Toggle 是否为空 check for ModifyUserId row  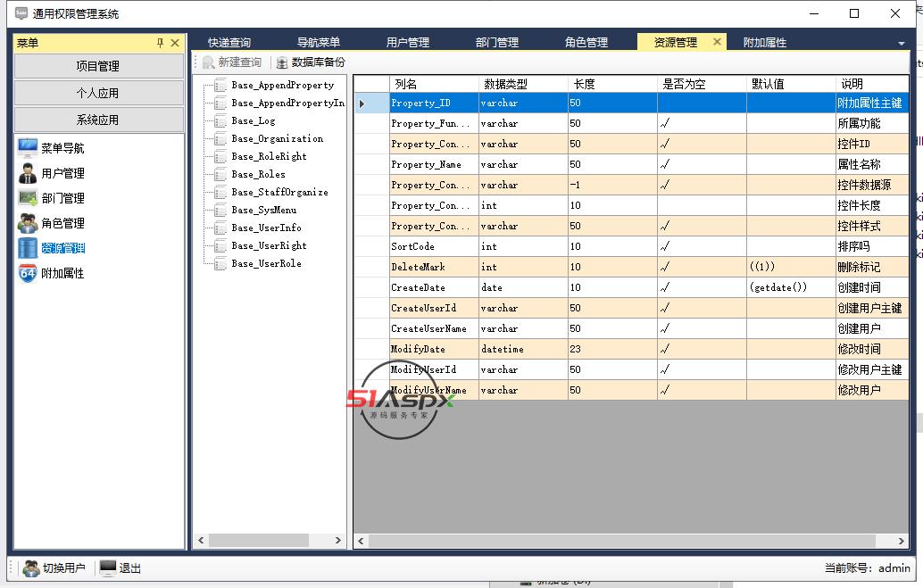click(665, 369)
